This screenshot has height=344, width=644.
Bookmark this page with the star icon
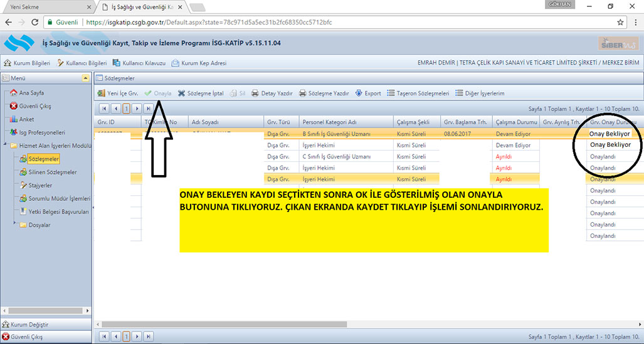620,22
